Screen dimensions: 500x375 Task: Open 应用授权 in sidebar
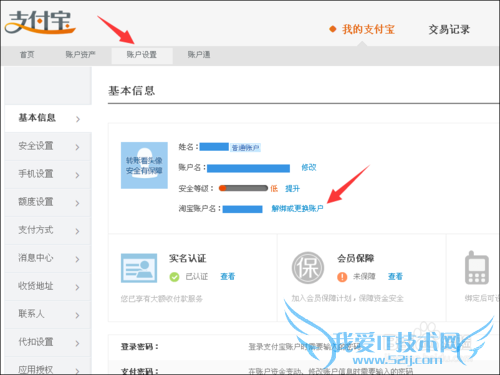48,366
